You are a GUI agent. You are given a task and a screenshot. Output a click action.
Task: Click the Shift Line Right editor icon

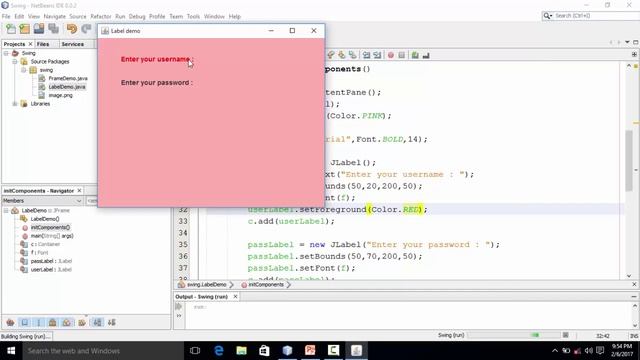[x=377, y=55]
